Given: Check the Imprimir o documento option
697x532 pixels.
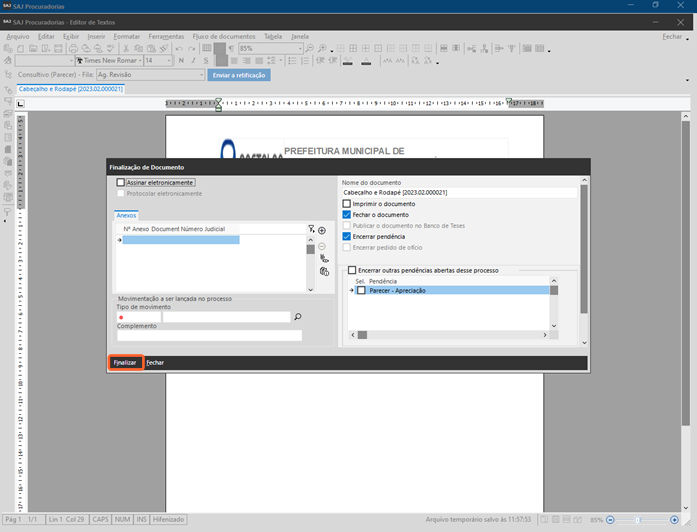Looking at the screenshot, I should 347,204.
